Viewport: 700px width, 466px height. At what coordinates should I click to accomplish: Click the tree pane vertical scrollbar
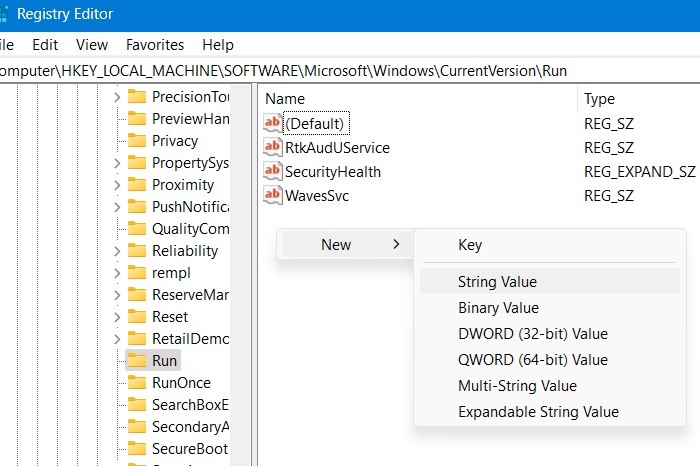coord(241,275)
